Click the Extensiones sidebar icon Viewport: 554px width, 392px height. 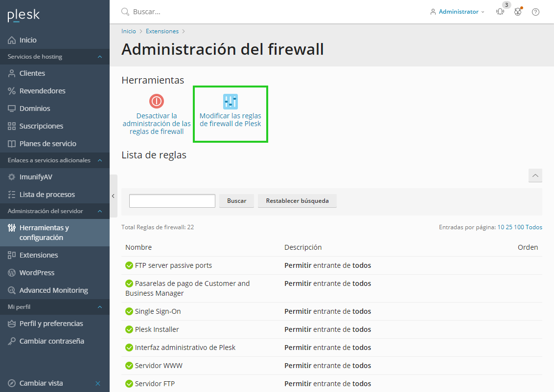point(12,256)
